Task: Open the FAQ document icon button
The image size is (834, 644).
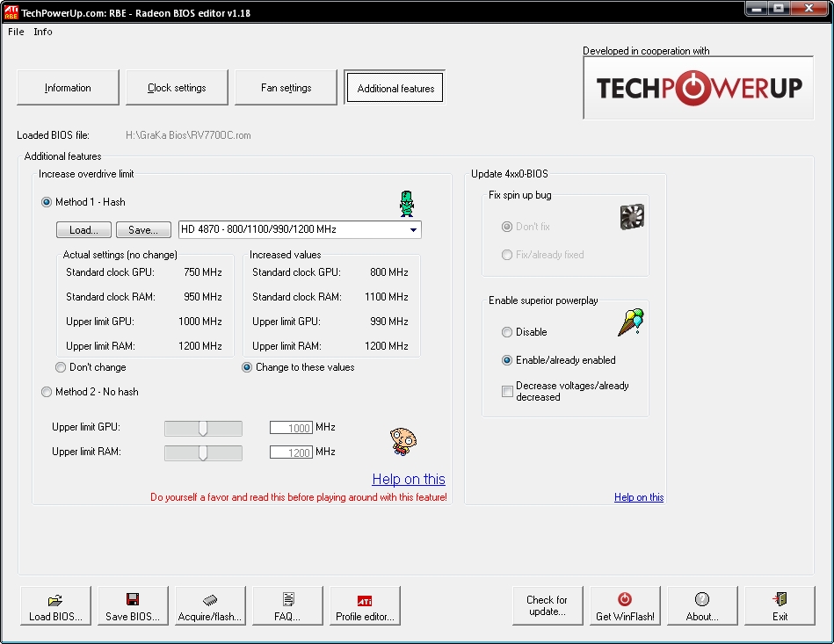Action: pos(287,605)
